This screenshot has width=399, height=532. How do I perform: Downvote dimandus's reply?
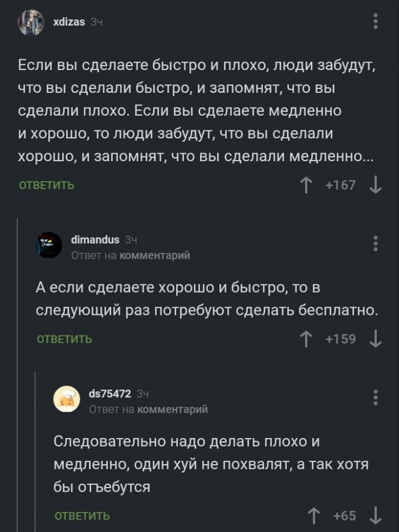tap(376, 339)
